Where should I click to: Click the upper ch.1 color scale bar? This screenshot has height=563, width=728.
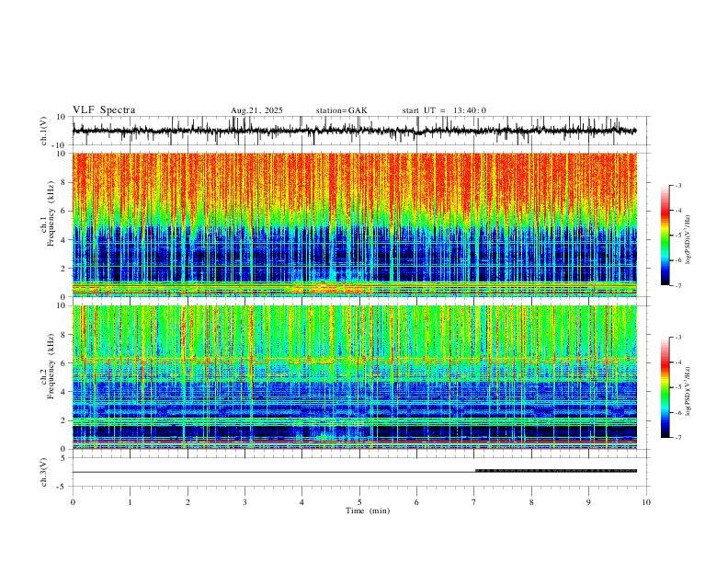coord(665,236)
